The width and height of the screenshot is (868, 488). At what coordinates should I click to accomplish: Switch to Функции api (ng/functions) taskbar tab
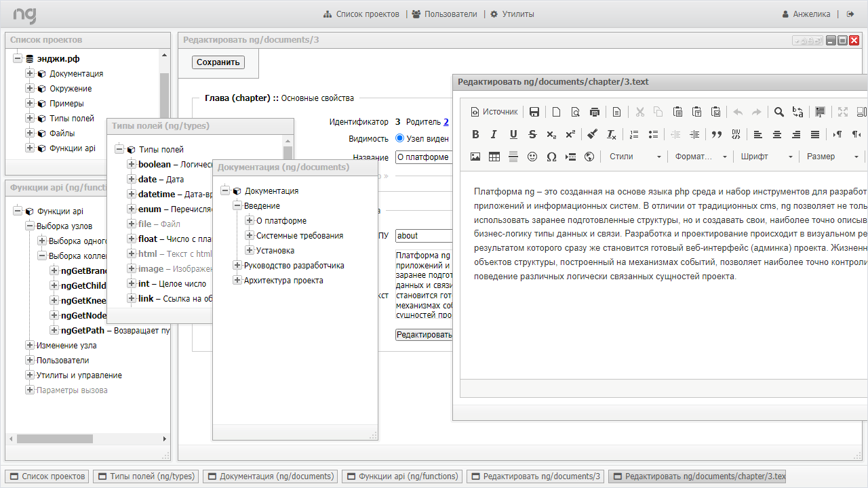pos(402,476)
